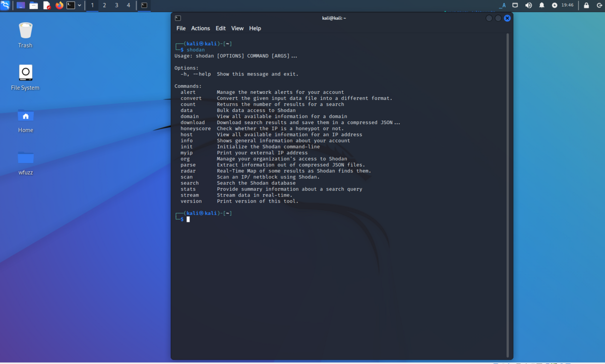
Task: Open the power manager tray icon
Action: pos(555,6)
